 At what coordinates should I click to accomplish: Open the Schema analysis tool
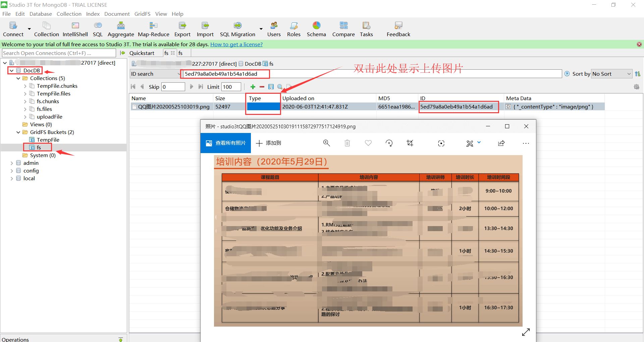click(316, 29)
